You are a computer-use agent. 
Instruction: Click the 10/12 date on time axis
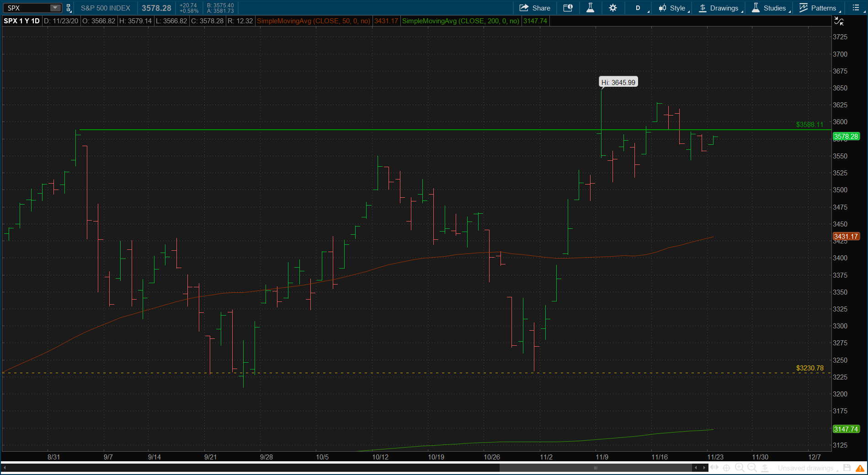point(380,457)
